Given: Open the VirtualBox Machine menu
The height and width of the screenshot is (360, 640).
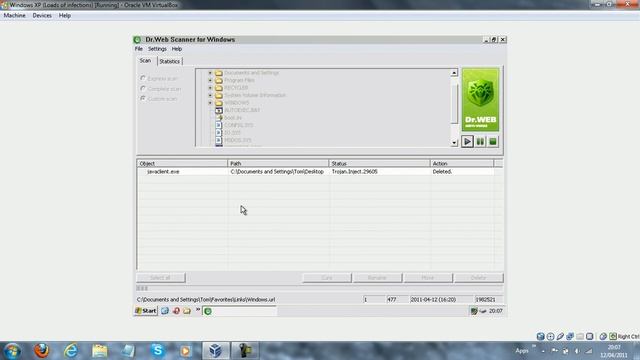Looking at the screenshot, I should (x=14, y=16).
